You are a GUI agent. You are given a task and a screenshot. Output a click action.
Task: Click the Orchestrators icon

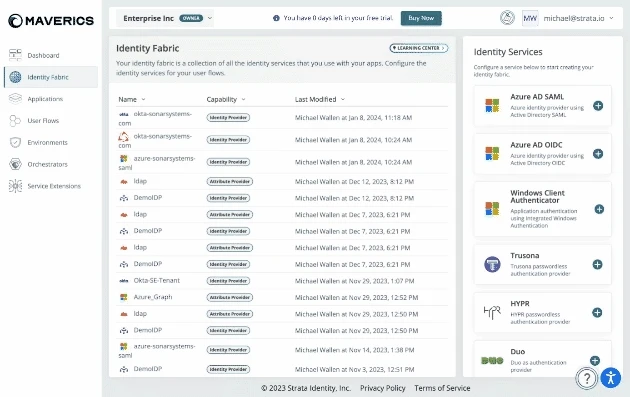click(15, 164)
